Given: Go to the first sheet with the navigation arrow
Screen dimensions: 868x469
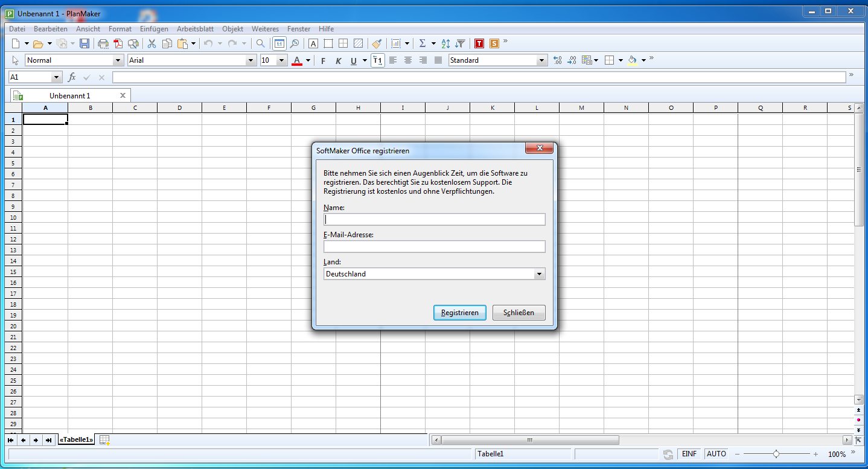Looking at the screenshot, I should 11,440.
